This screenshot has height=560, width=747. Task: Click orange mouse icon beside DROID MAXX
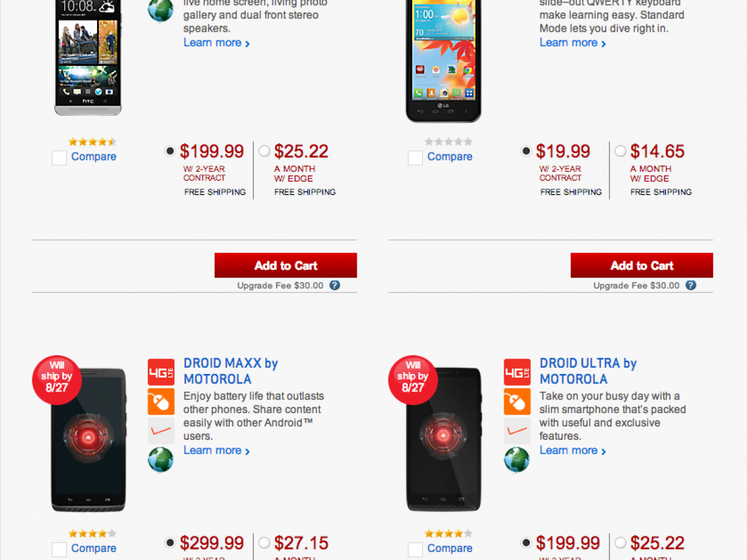[161, 401]
